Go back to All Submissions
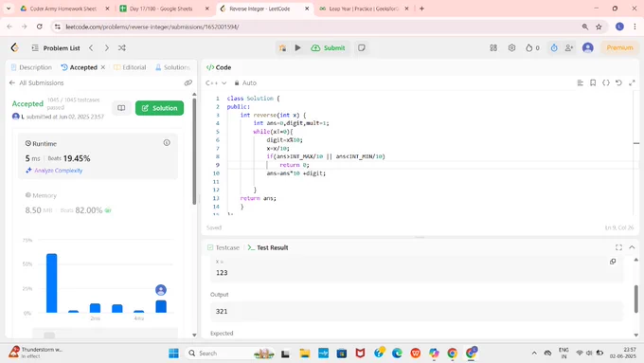This screenshot has width=644, height=363. click(37, 82)
